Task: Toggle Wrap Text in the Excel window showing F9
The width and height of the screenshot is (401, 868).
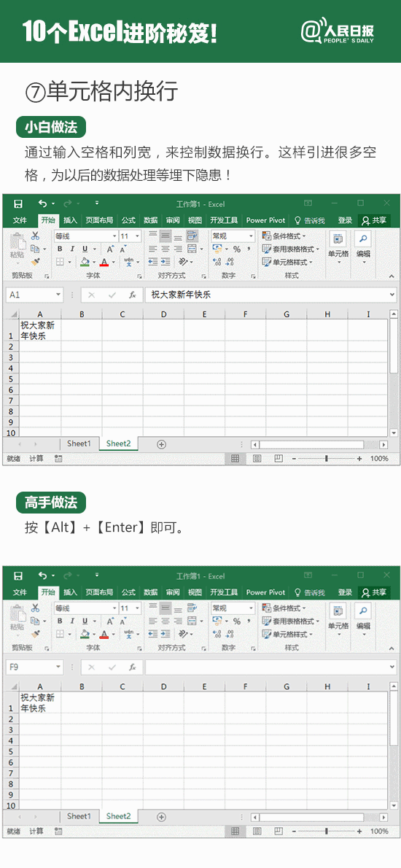Action: point(192,608)
